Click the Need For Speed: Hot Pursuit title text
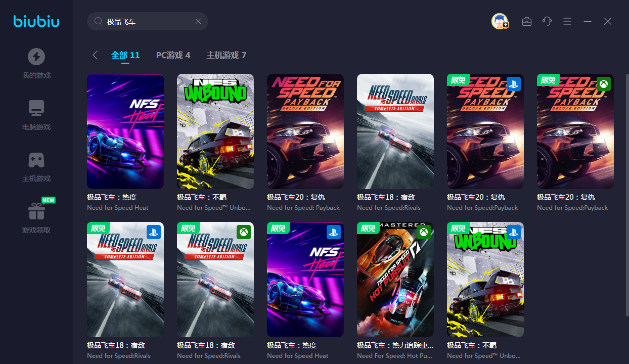629x364 pixels. (394, 355)
